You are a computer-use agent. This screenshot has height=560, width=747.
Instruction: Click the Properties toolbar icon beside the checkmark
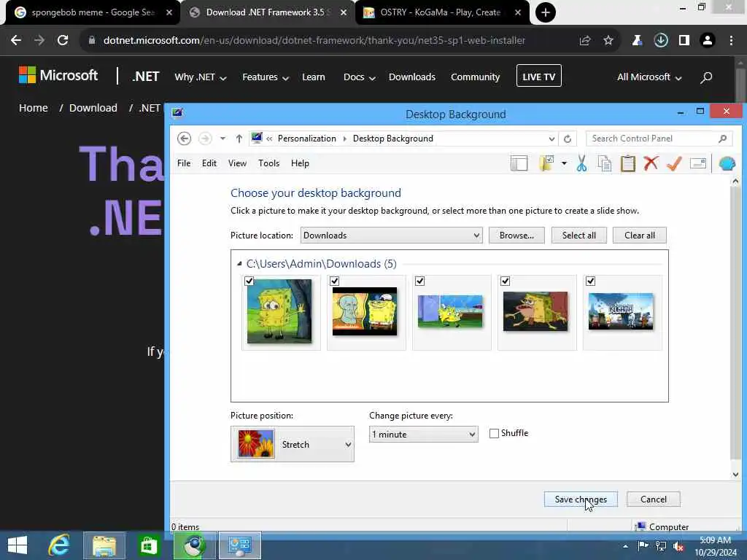[x=698, y=163]
